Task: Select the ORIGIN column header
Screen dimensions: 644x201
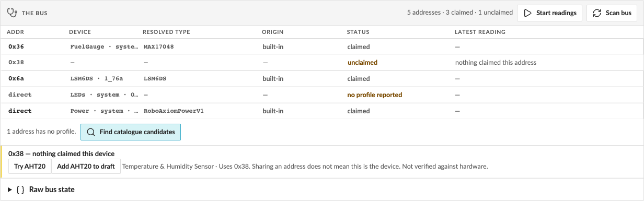Action: (272, 32)
